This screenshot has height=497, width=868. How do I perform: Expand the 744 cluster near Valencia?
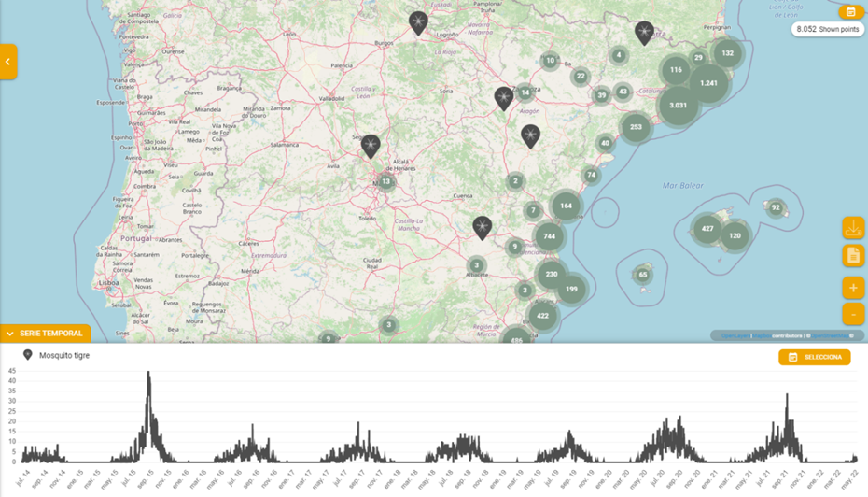tap(549, 237)
